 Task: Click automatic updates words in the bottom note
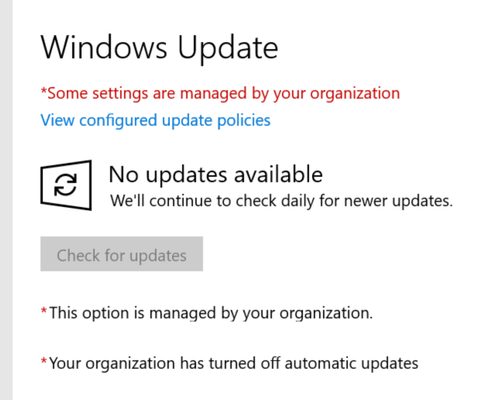click(351, 363)
